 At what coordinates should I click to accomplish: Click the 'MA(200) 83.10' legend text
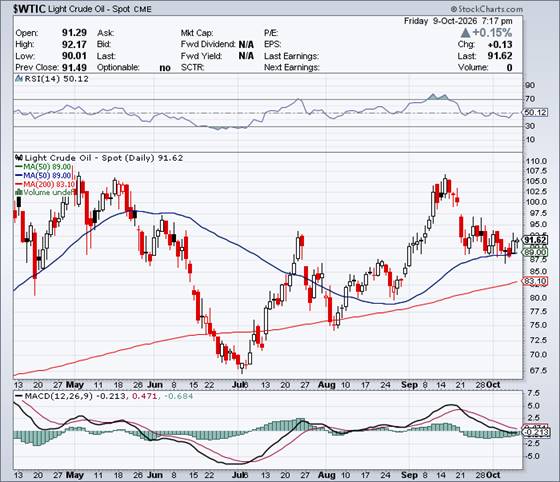(x=49, y=184)
